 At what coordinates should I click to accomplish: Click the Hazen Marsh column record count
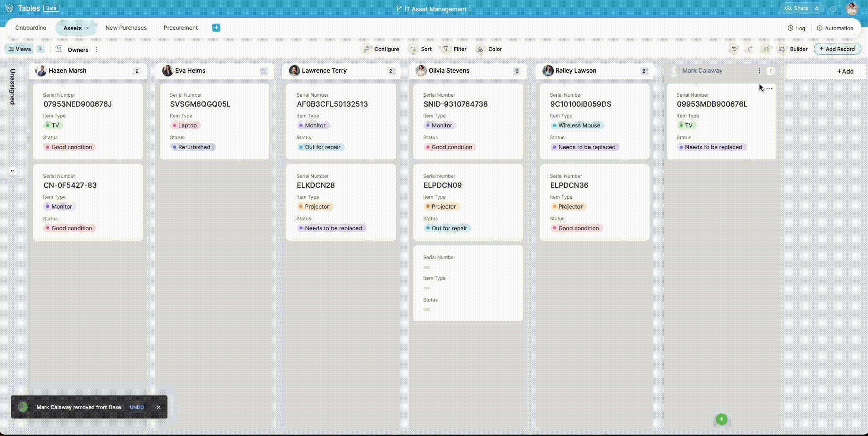pyautogui.click(x=137, y=71)
